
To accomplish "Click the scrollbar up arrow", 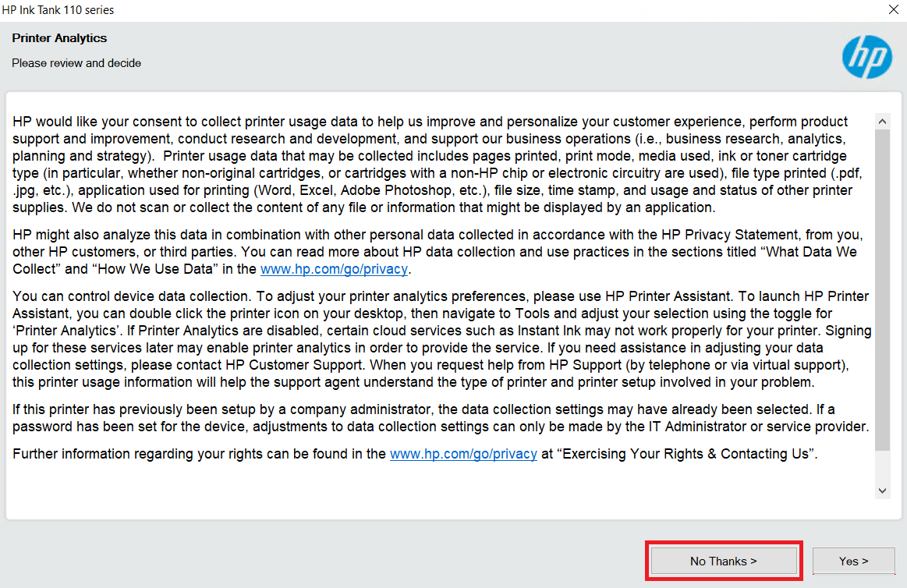I will pos(882,122).
